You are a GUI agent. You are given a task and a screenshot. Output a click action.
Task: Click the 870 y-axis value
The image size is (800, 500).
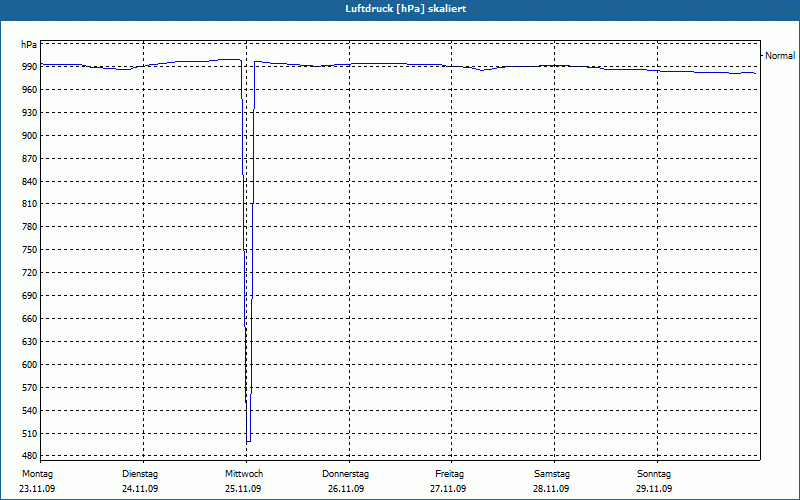[29, 158]
